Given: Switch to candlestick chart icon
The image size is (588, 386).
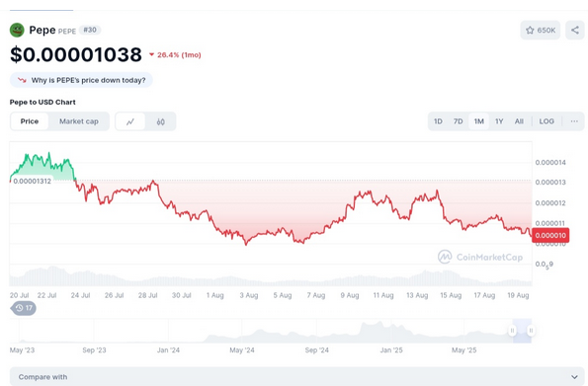Looking at the screenshot, I should (x=160, y=121).
